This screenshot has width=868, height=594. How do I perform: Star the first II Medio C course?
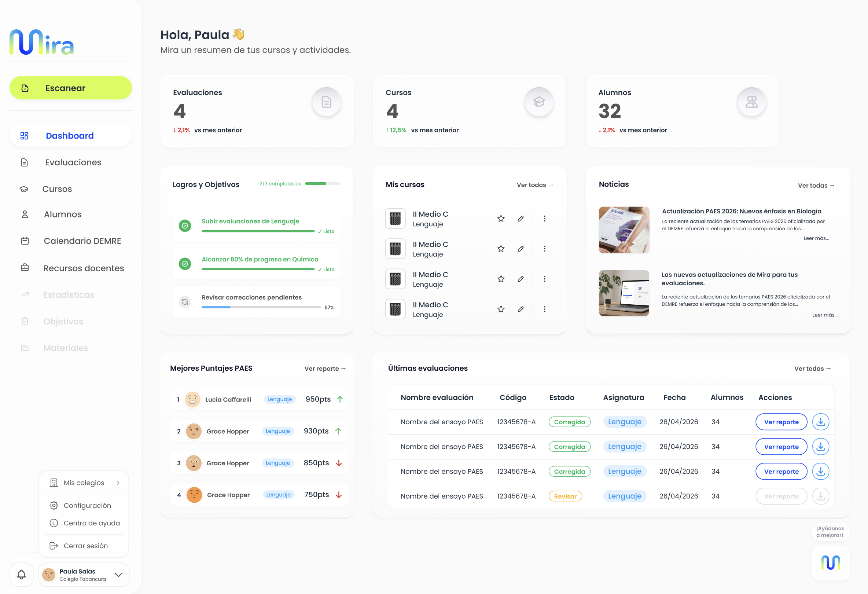pos(501,219)
